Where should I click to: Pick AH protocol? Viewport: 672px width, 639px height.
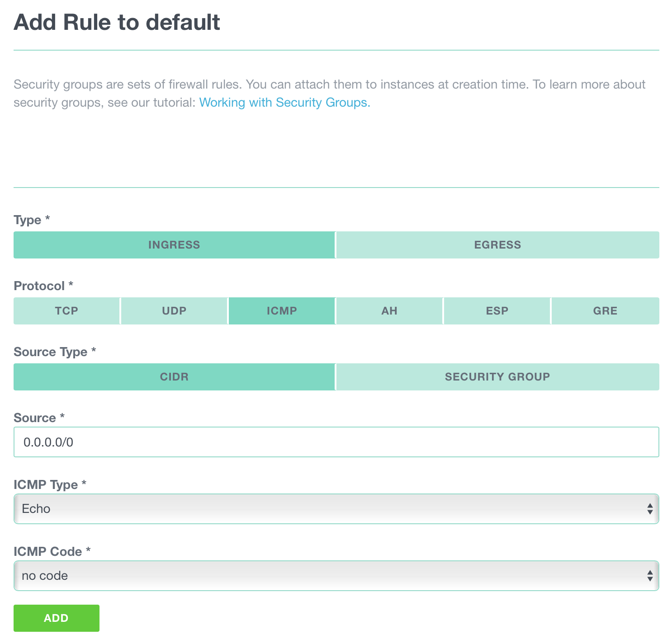pyautogui.click(x=389, y=311)
